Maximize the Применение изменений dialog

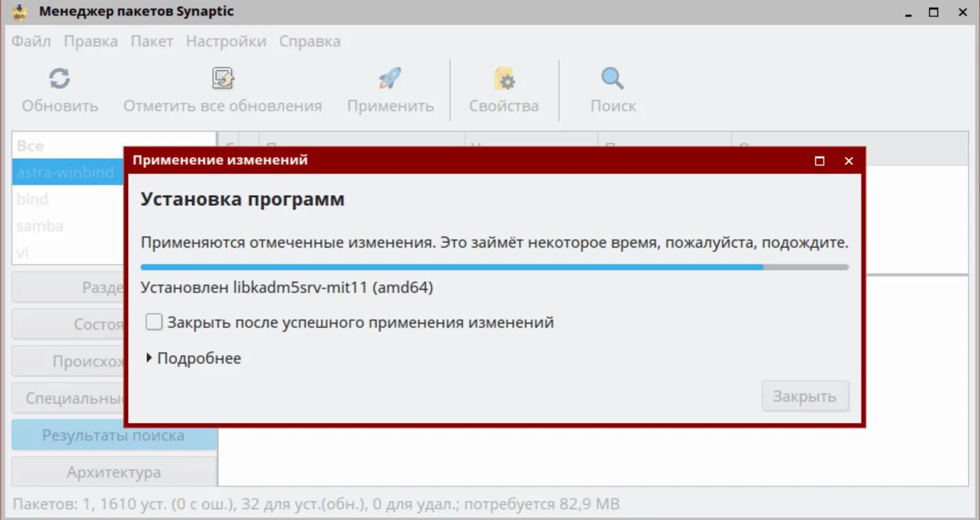coord(819,161)
